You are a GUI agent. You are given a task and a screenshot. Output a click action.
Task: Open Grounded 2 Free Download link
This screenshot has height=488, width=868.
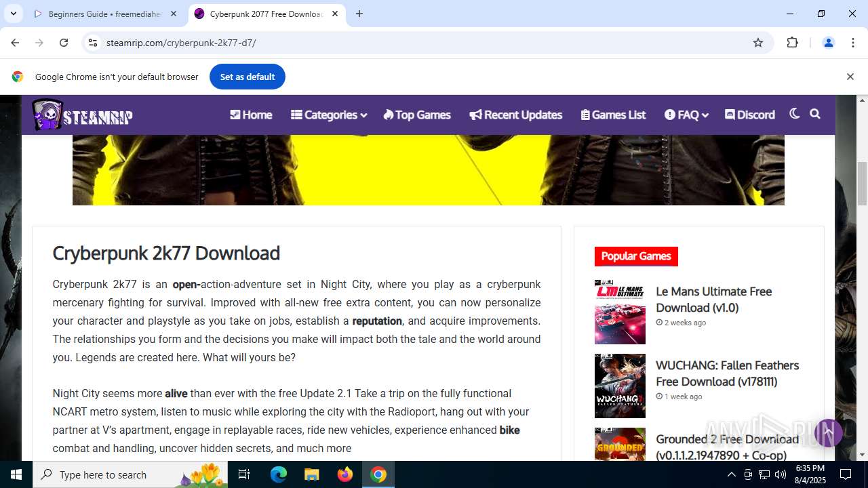click(727, 447)
